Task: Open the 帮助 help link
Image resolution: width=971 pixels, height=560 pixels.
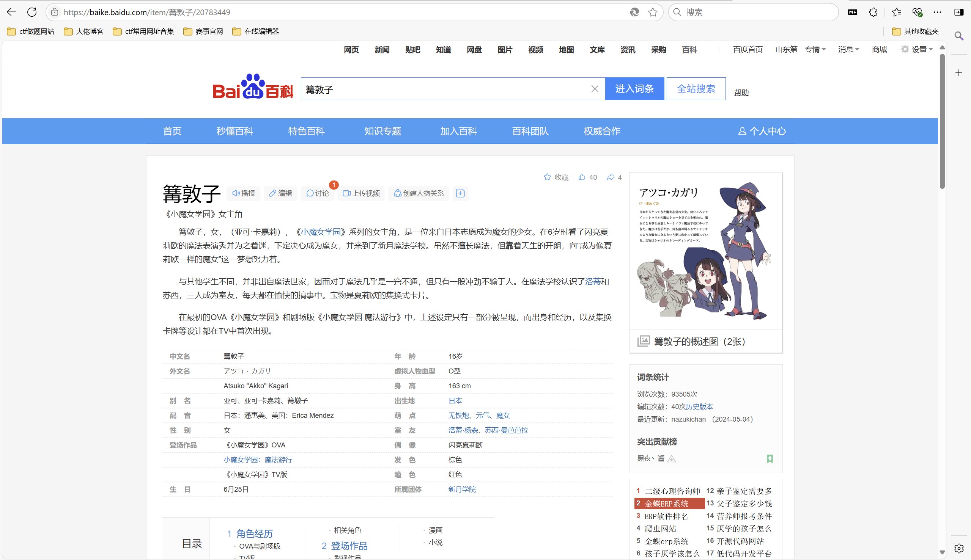Action: (x=741, y=93)
